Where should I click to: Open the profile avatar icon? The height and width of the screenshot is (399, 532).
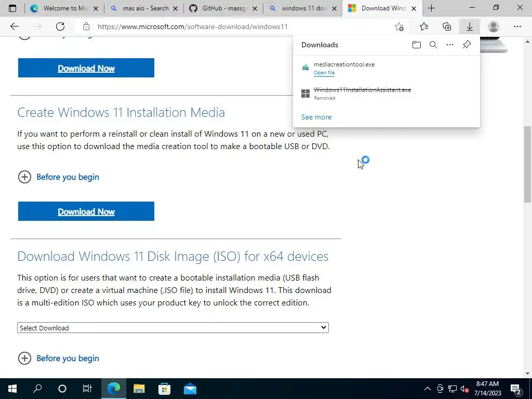click(x=494, y=26)
